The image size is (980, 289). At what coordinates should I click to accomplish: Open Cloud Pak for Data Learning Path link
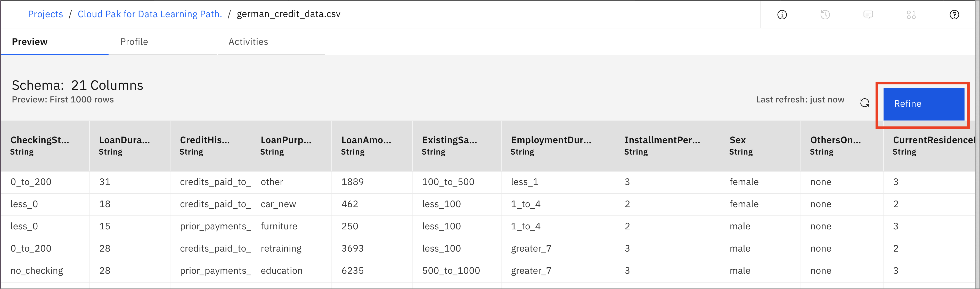coord(150,14)
